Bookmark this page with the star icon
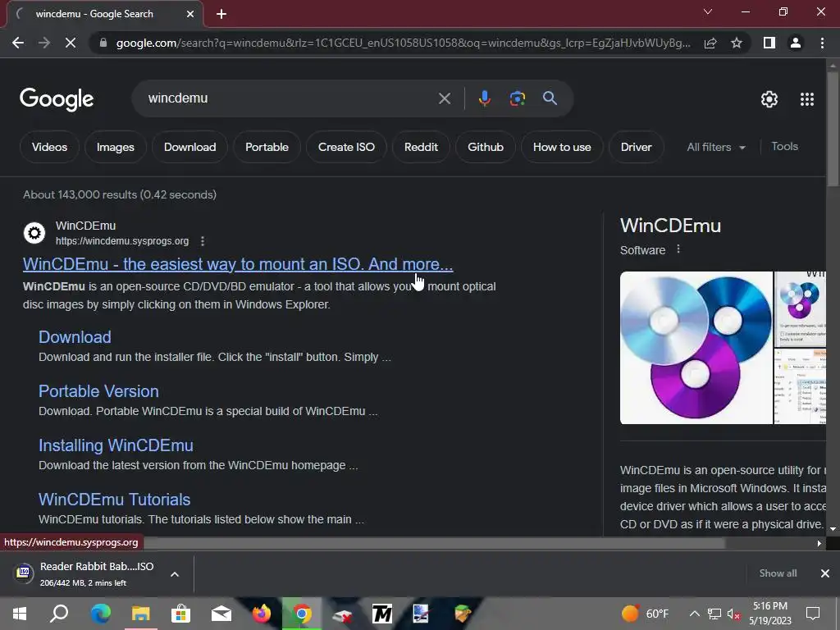This screenshot has width=840, height=630. [x=737, y=43]
